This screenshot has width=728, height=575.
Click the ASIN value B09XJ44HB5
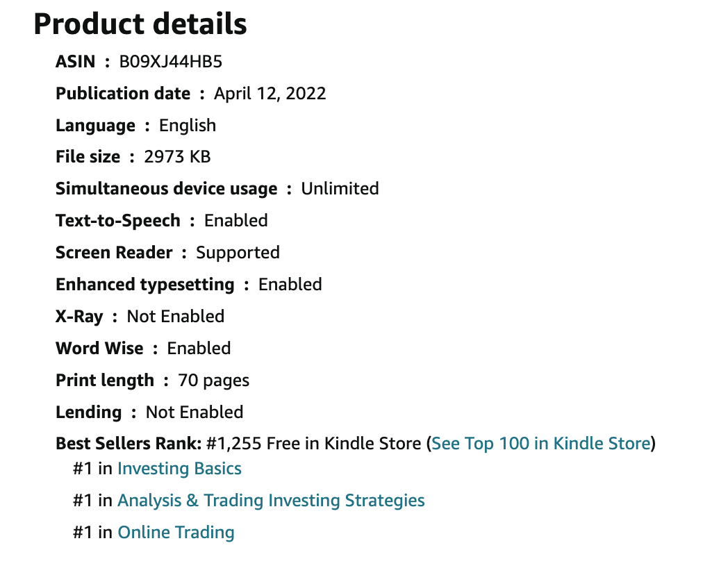171,62
